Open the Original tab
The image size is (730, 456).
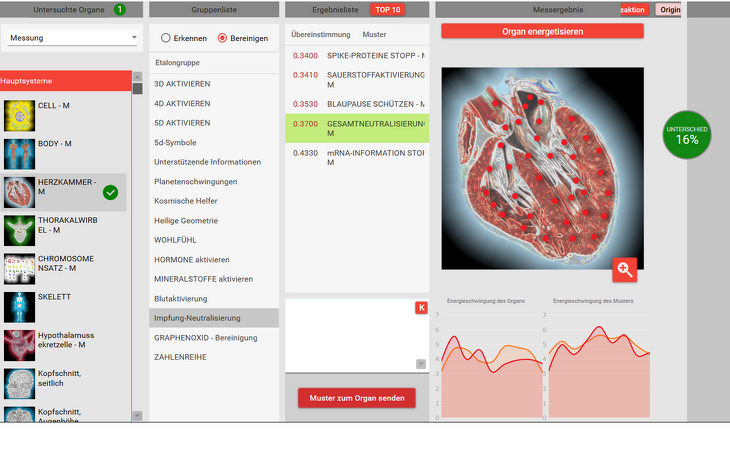point(669,9)
